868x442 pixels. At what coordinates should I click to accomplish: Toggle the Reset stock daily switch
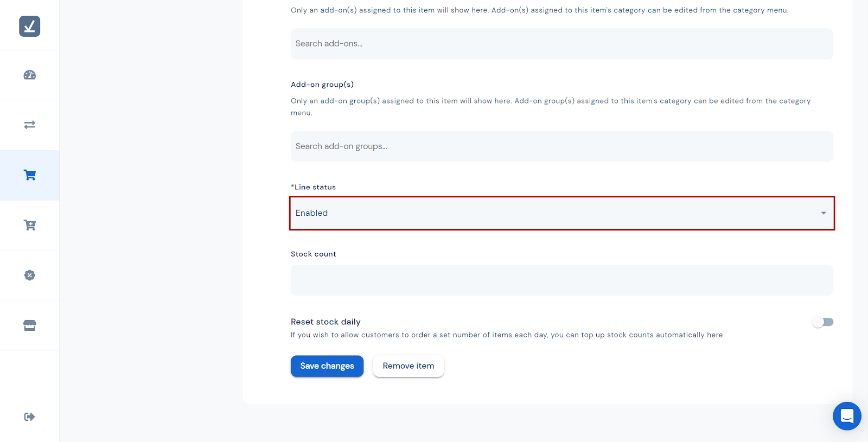(x=822, y=322)
